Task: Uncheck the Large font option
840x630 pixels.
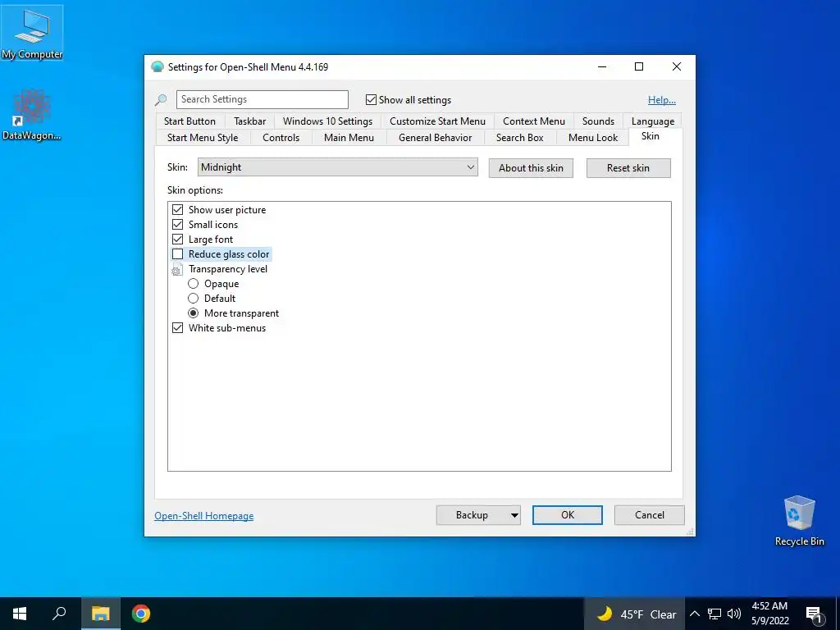Action: (x=177, y=239)
